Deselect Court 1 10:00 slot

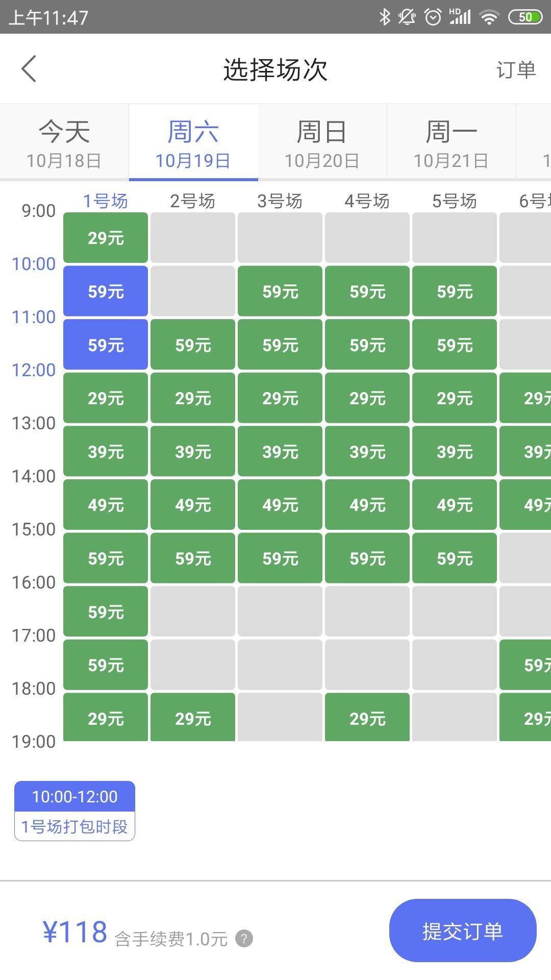pyautogui.click(x=106, y=291)
